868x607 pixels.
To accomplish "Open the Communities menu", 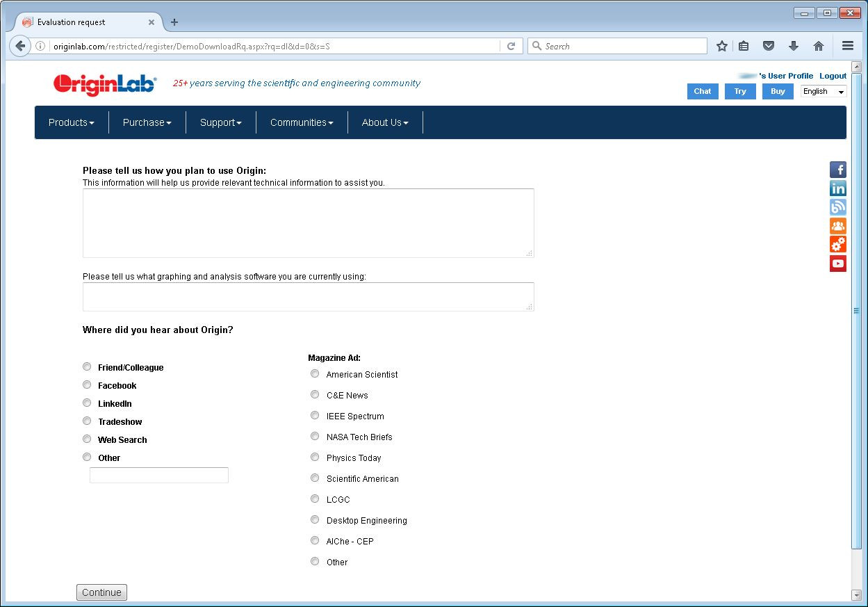I will coord(302,122).
